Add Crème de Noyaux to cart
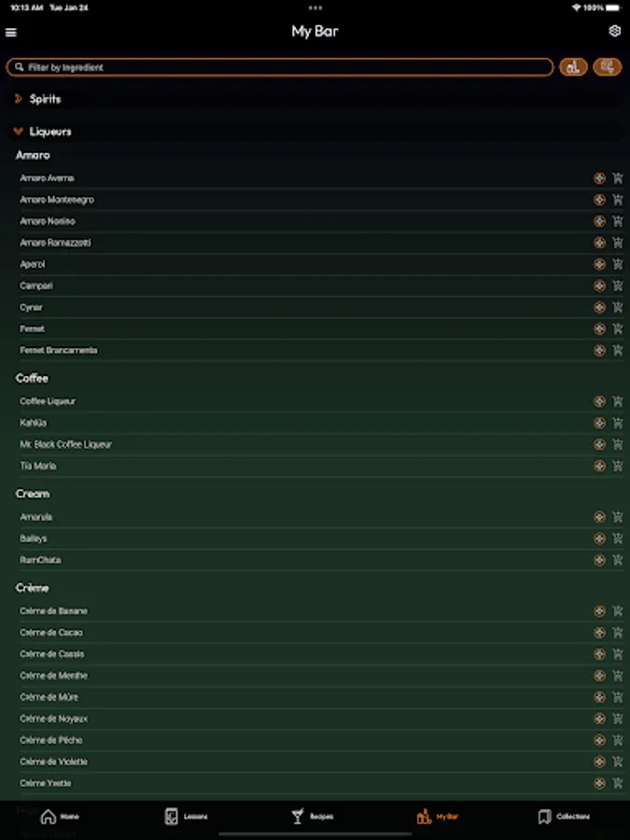Screen dimensions: 630x840 [x=618, y=719]
